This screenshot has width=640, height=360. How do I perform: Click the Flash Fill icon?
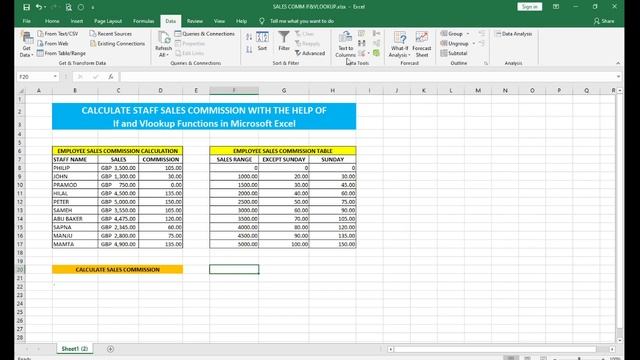(362, 33)
